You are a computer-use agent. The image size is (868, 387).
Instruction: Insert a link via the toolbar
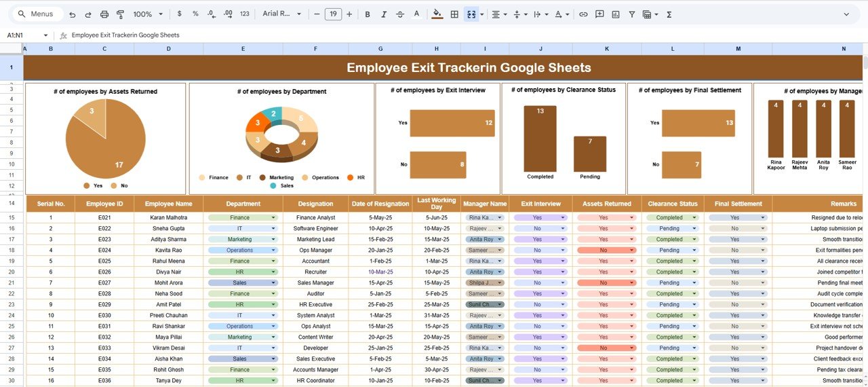(583, 14)
